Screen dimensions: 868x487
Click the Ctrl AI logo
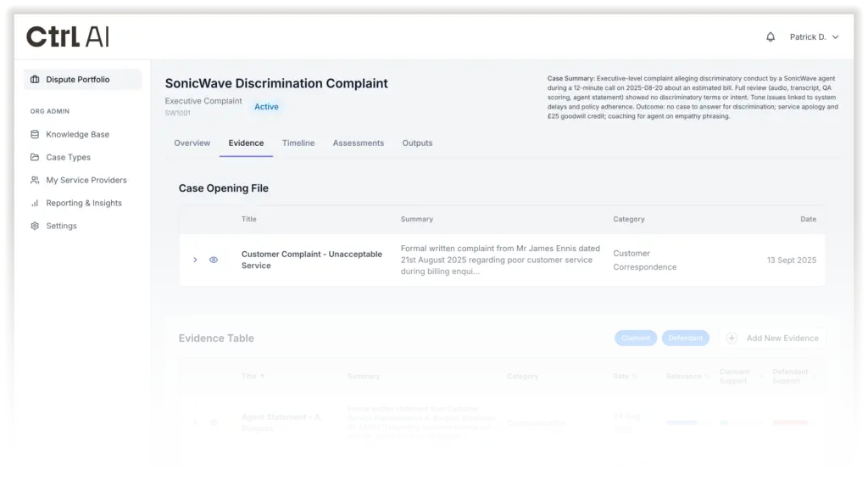pos(68,36)
